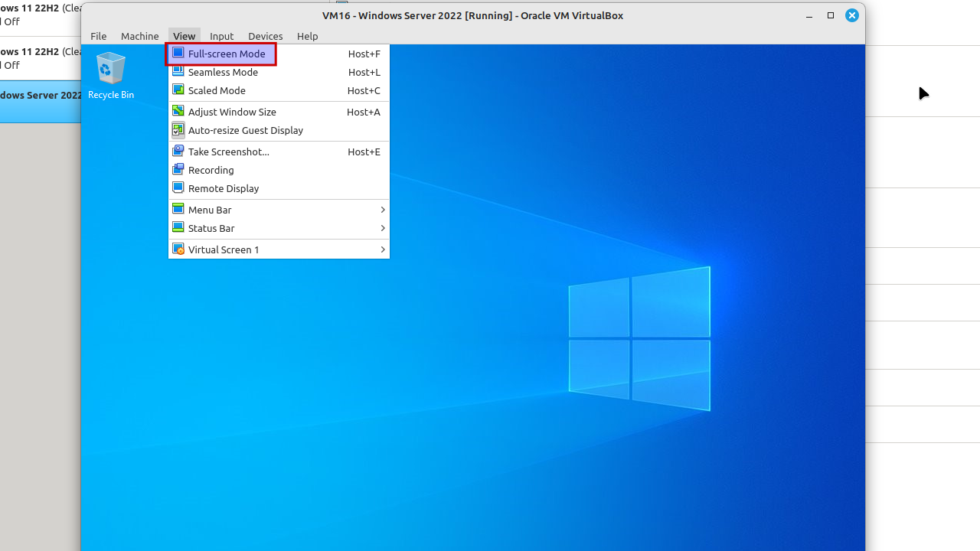Select the Recycle Bin desktop icon

(x=111, y=75)
